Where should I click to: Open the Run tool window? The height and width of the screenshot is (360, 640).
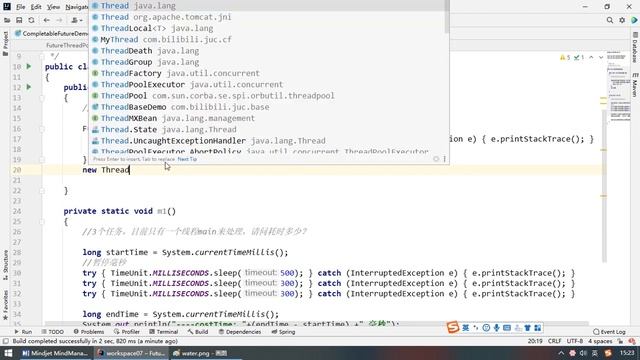point(23,332)
